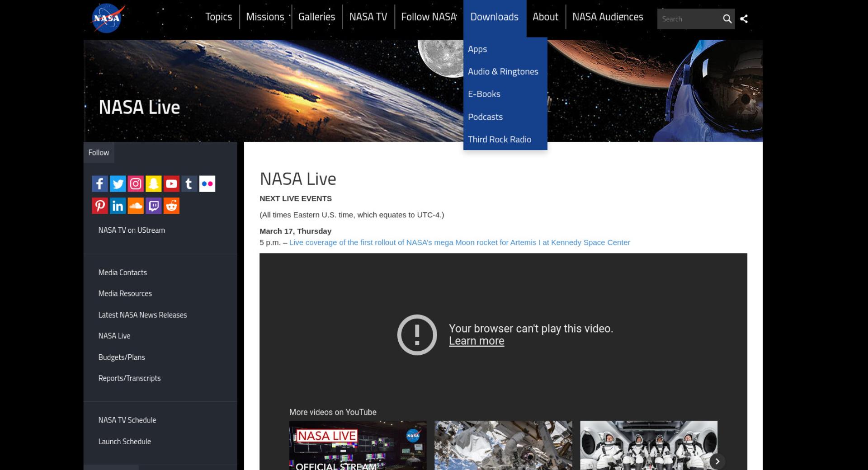
Task: Open NASA's Tumblr icon
Action: [x=189, y=183]
